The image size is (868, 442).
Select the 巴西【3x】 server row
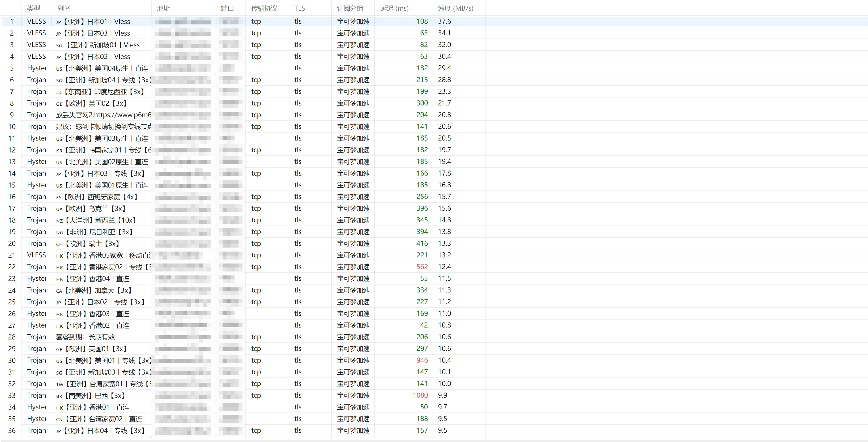[434, 395]
